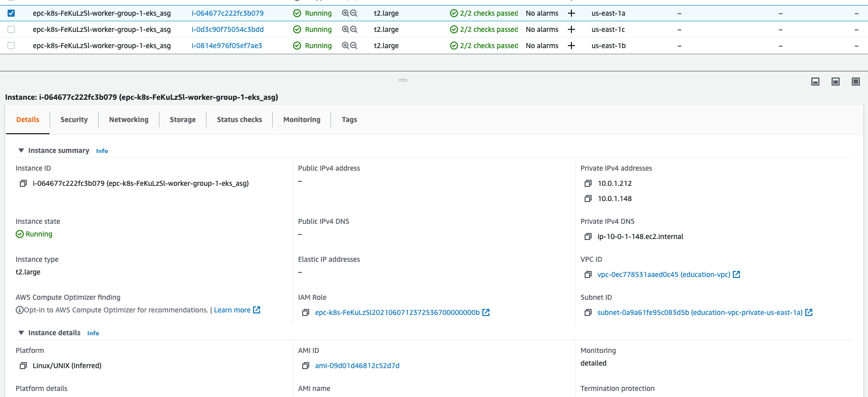Image resolution: width=868 pixels, height=397 pixels.
Task: Copy the IAM Role name
Action: [306, 312]
